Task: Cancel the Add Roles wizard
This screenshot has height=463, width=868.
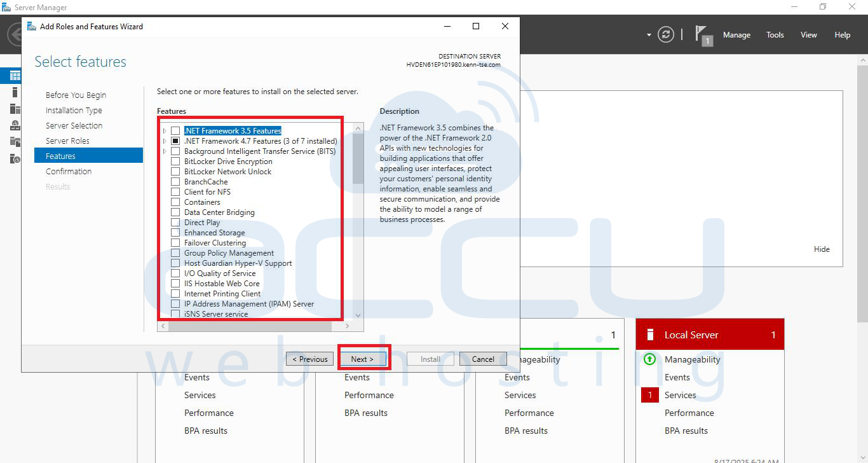Action: point(482,358)
